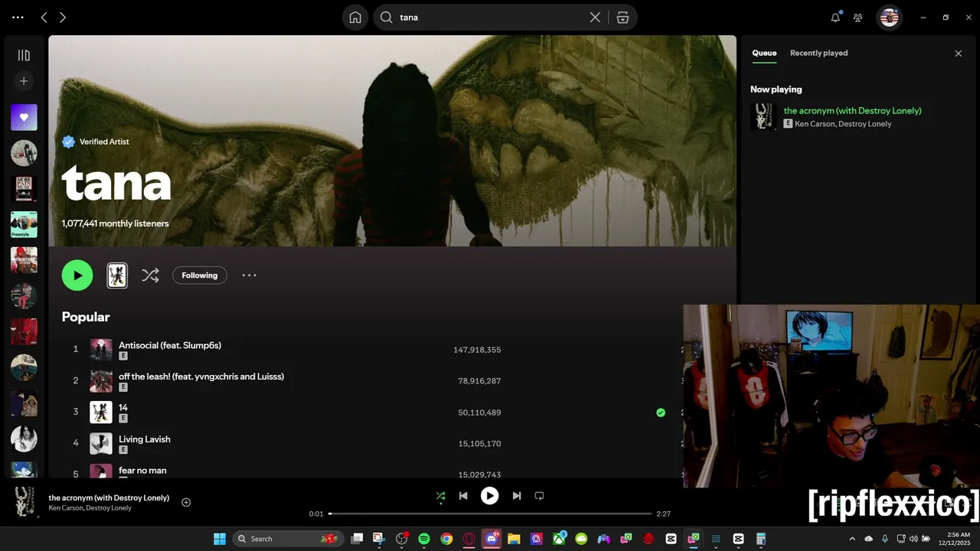
Task: Open Spotify from the taskbar
Action: click(424, 539)
